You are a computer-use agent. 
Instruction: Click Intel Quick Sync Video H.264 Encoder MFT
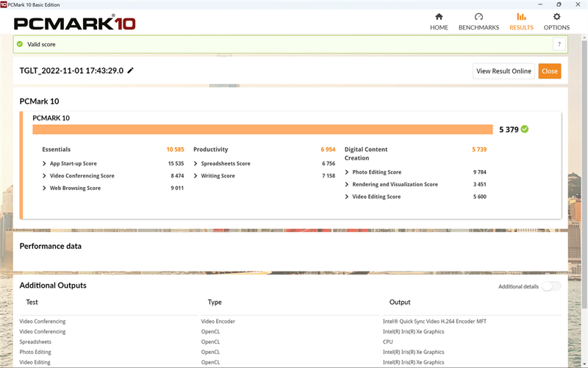click(434, 322)
